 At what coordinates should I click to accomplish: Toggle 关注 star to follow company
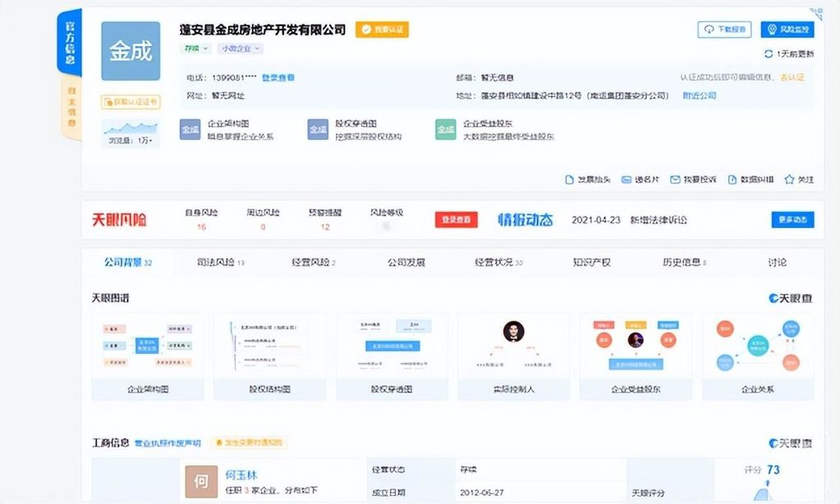[x=789, y=179]
